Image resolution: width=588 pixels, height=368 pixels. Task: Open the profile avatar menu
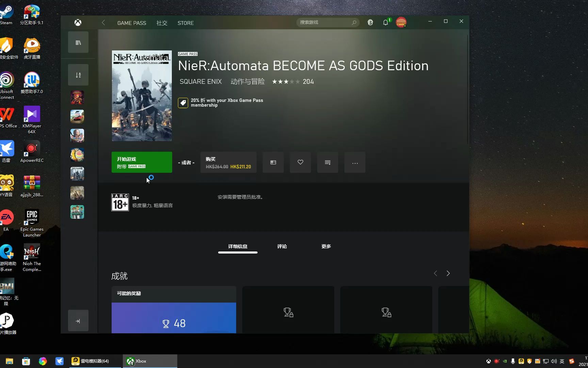pyautogui.click(x=401, y=22)
